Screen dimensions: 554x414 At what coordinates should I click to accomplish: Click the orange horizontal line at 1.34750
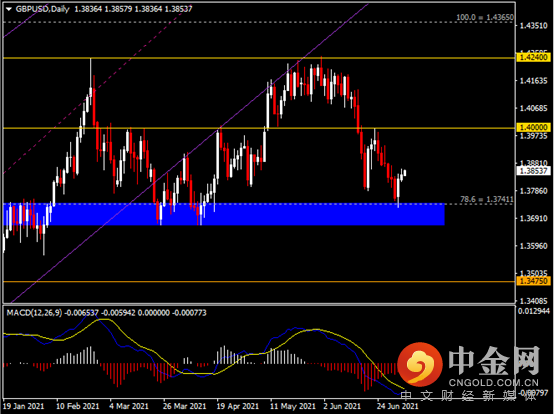pyautogui.click(x=259, y=282)
